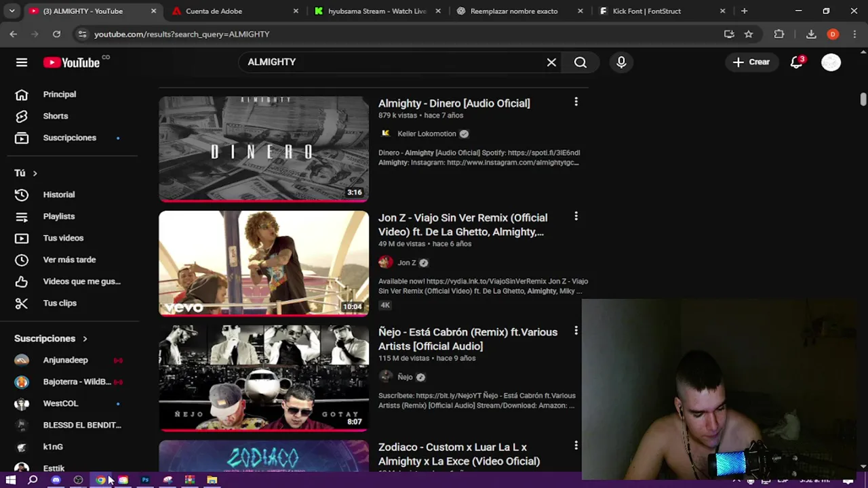Open File Explorer from the taskbar
The height and width of the screenshot is (488, 868).
coord(212,480)
